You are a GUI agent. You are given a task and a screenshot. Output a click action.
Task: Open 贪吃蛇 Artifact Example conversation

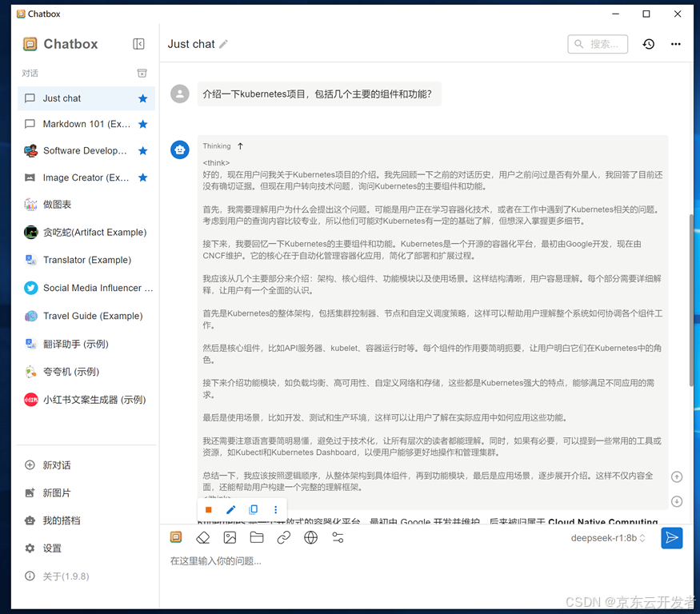(x=86, y=232)
